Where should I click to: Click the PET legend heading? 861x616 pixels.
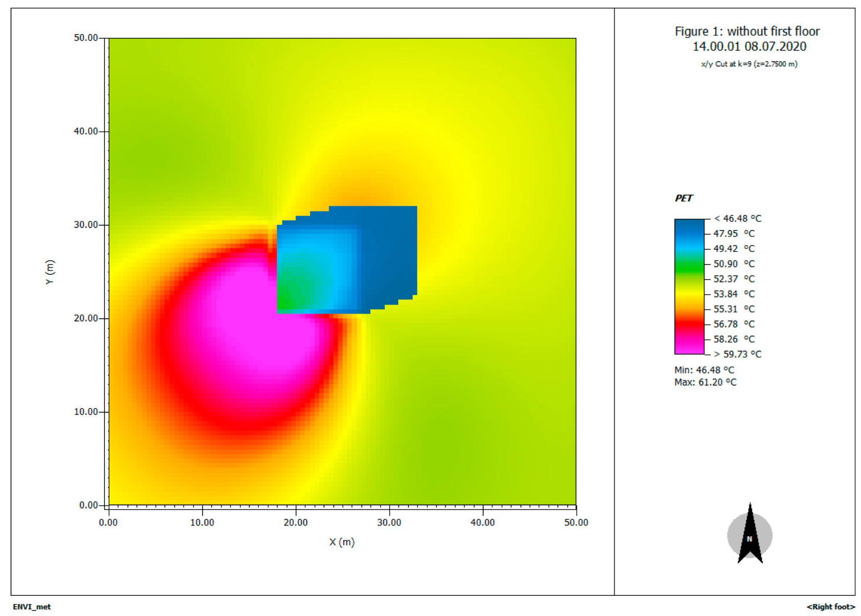[x=683, y=198]
